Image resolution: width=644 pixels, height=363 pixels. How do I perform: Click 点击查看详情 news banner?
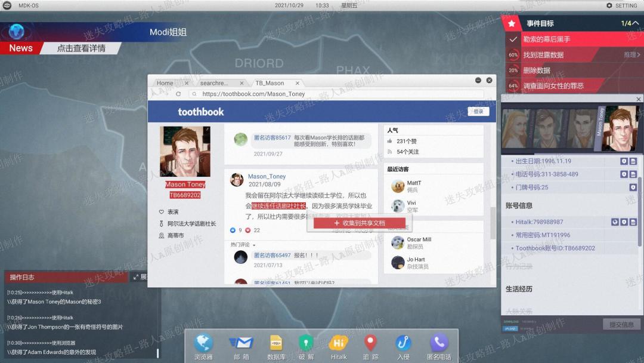81,48
